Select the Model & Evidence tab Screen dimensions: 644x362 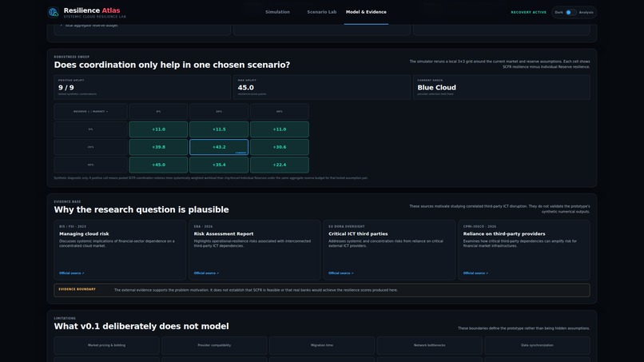click(366, 12)
